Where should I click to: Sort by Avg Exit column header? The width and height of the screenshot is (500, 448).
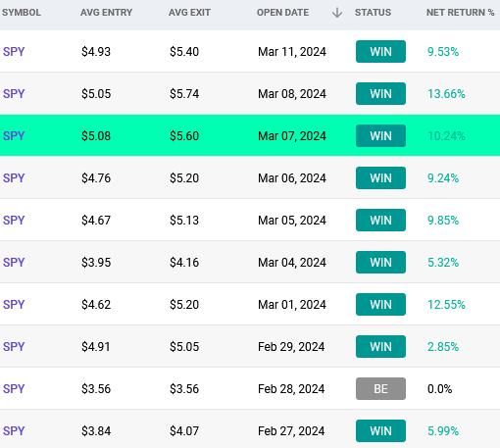(189, 13)
